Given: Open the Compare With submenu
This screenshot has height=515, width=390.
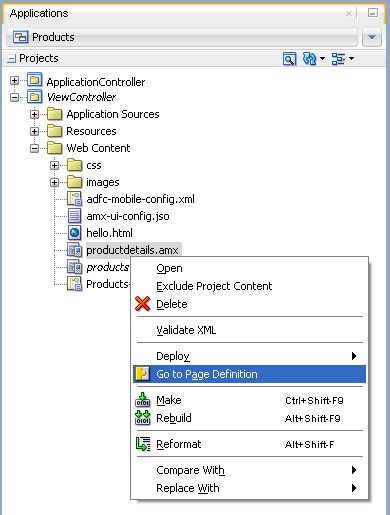Looking at the screenshot, I should 249,470.
